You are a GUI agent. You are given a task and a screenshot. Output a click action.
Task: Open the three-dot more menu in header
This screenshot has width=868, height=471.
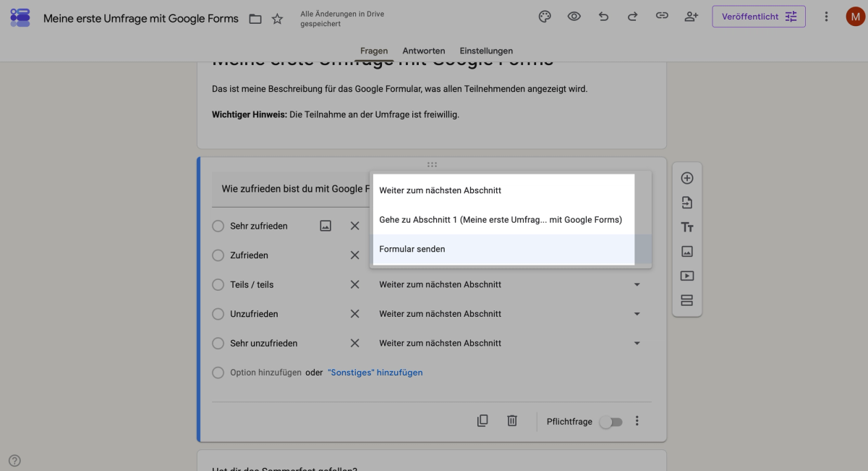826,17
